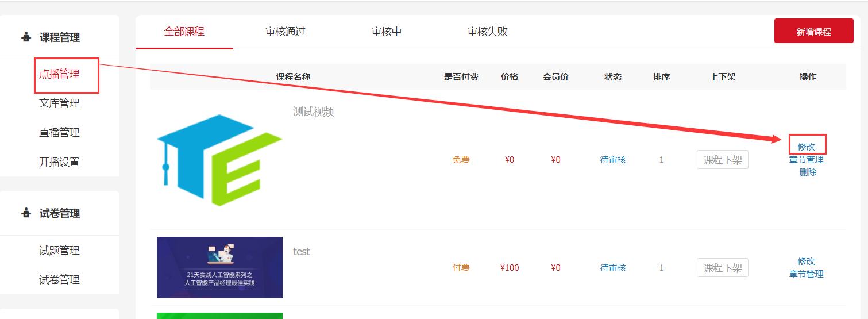Open the 试卷管理 sub-item in the sidebar
The height and width of the screenshot is (319, 868).
point(59,280)
